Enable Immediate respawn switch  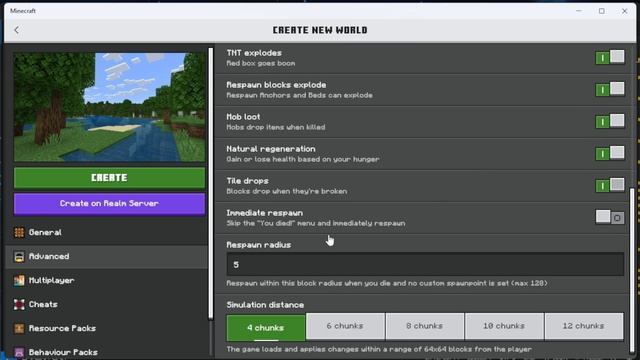(x=610, y=218)
